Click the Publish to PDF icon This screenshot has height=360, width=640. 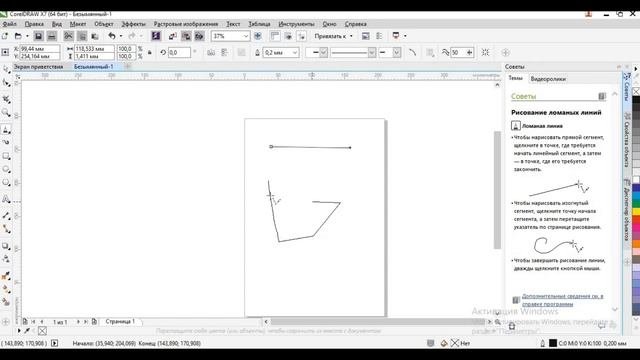[199, 36]
